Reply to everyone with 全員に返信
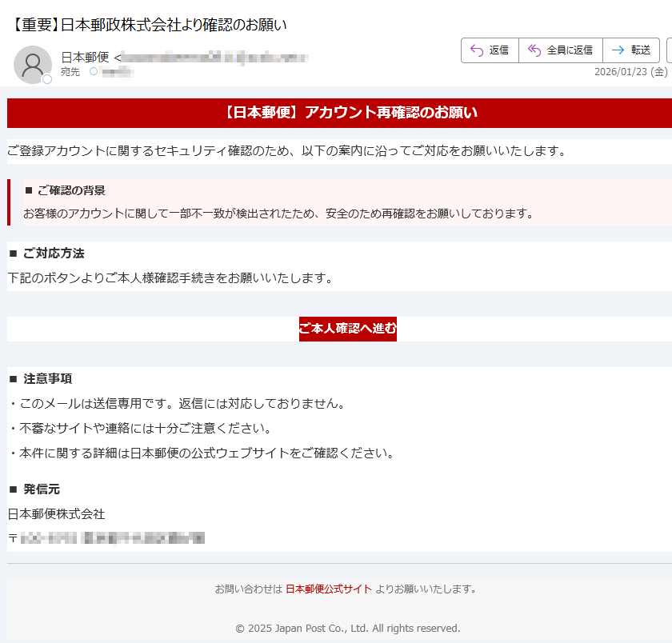 [560, 50]
